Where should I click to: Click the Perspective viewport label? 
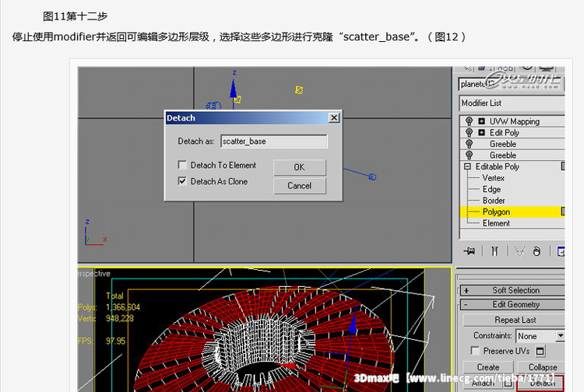click(94, 273)
